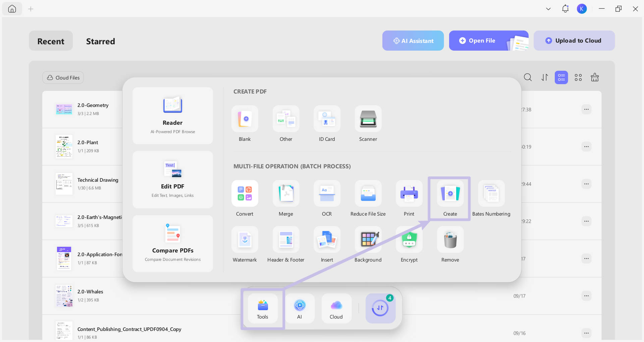
Task: Open more options for 2.0-Geometry
Action: 586,109
